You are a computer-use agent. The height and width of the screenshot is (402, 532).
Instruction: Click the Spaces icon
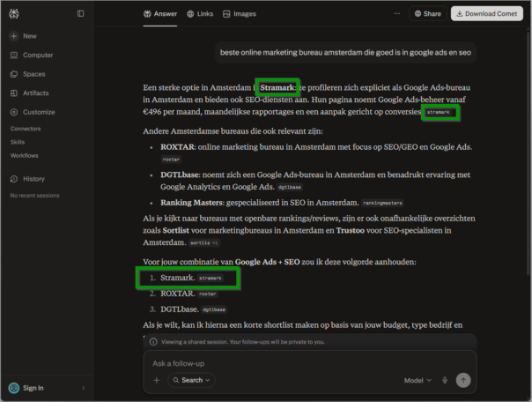point(14,74)
